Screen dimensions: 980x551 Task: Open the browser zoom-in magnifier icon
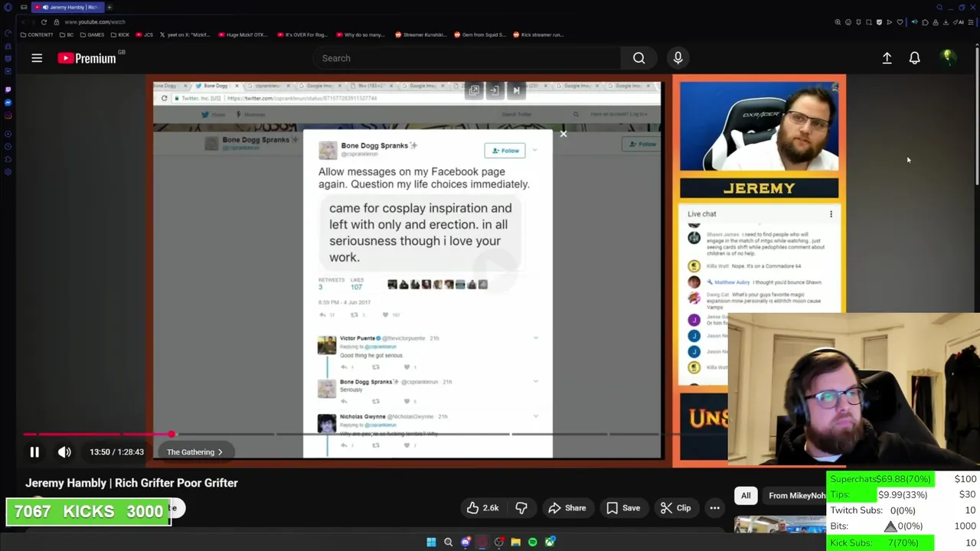coord(838,22)
